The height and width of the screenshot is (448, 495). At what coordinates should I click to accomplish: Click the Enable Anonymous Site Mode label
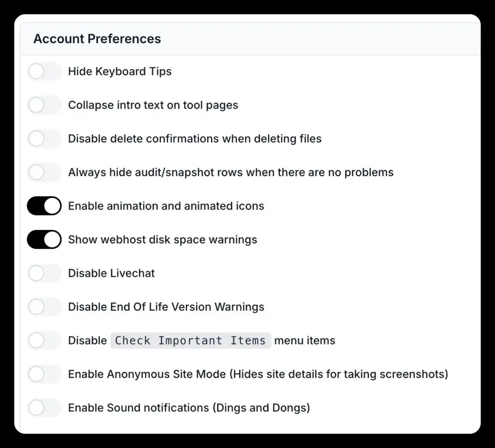[x=258, y=374]
